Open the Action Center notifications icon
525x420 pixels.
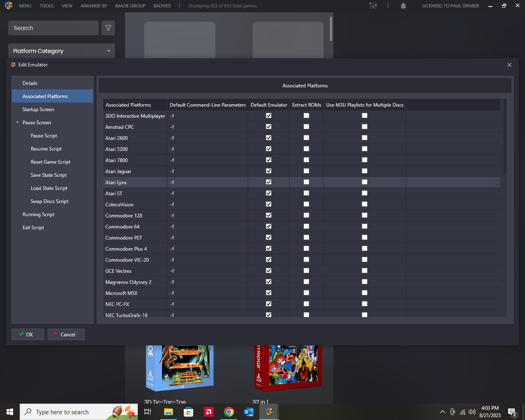512,412
